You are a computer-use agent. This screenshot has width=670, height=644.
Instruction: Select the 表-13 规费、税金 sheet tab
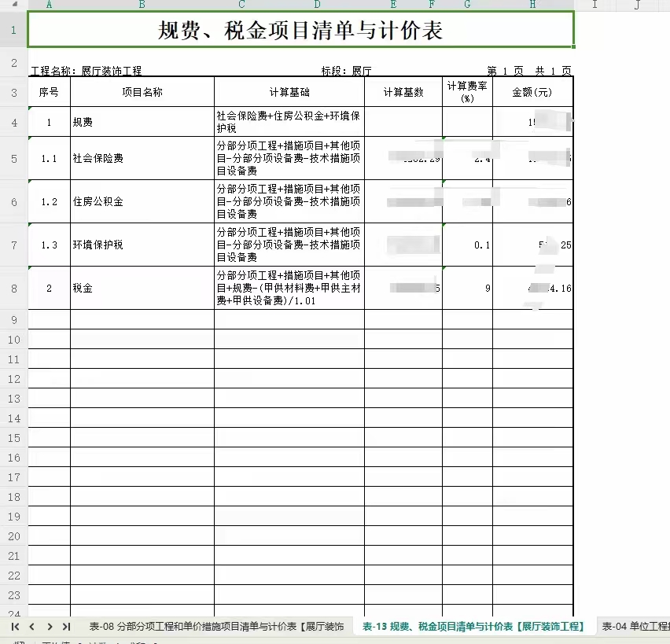click(473, 627)
